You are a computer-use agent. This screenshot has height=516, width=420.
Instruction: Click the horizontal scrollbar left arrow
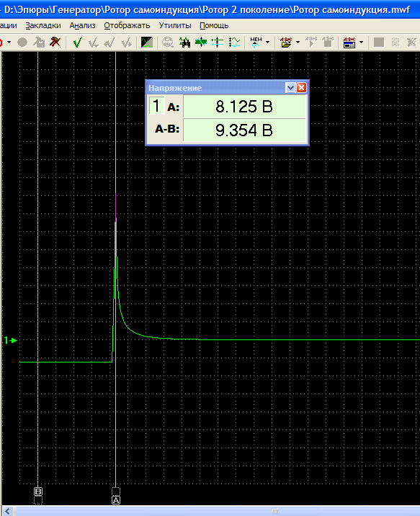(x=7, y=511)
